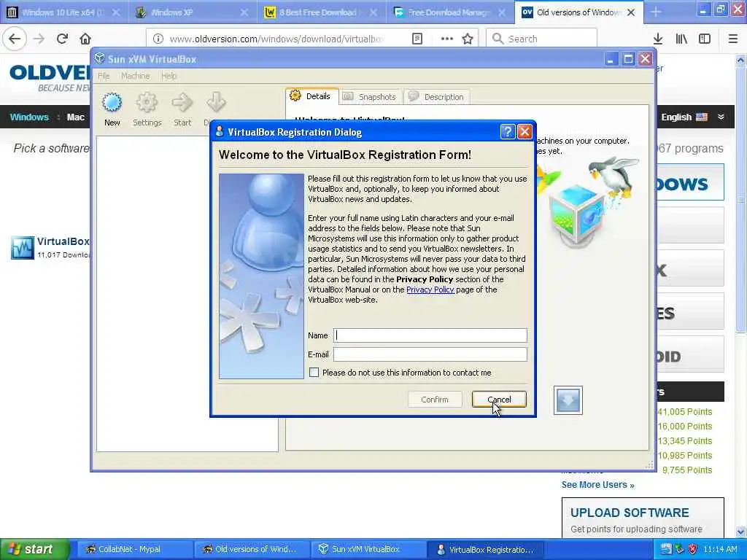The image size is (747, 560).
Task: Click the 41,005 Points entry
Action: point(684,411)
